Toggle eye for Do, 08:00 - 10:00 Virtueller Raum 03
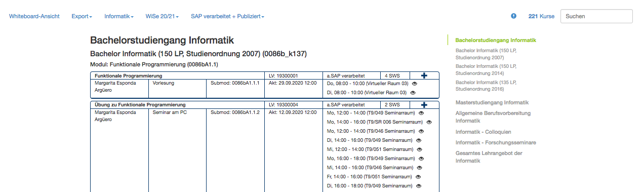Screen dimensions: 644x192 coord(414,84)
